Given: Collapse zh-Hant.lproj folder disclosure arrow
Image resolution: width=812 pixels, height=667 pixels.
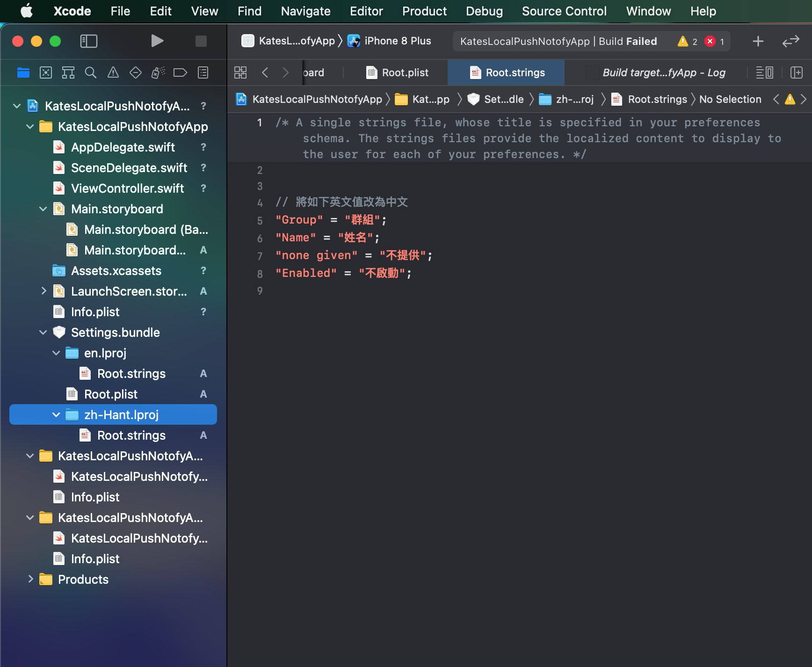Looking at the screenshot, I should (x=56, y=415).
